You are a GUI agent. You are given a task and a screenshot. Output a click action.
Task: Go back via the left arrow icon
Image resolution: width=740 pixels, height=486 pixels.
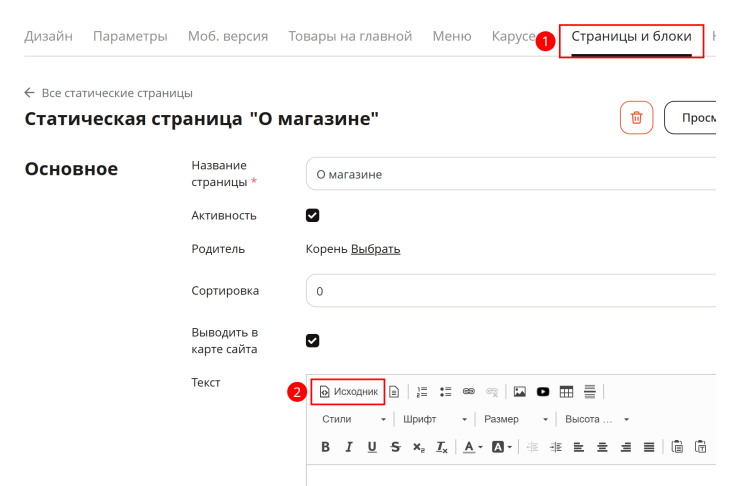tap(29, 92)
